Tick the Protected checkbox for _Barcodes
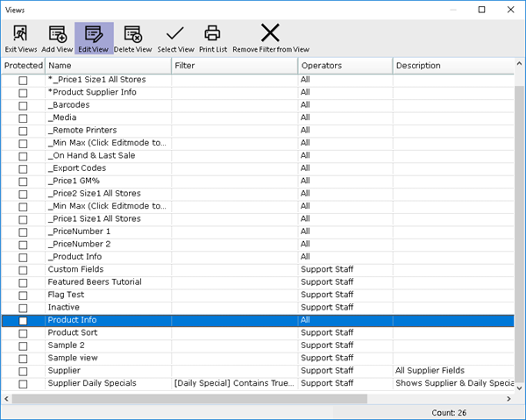Image resolution: width=526 pixels, height=420 pixels. 23,105
